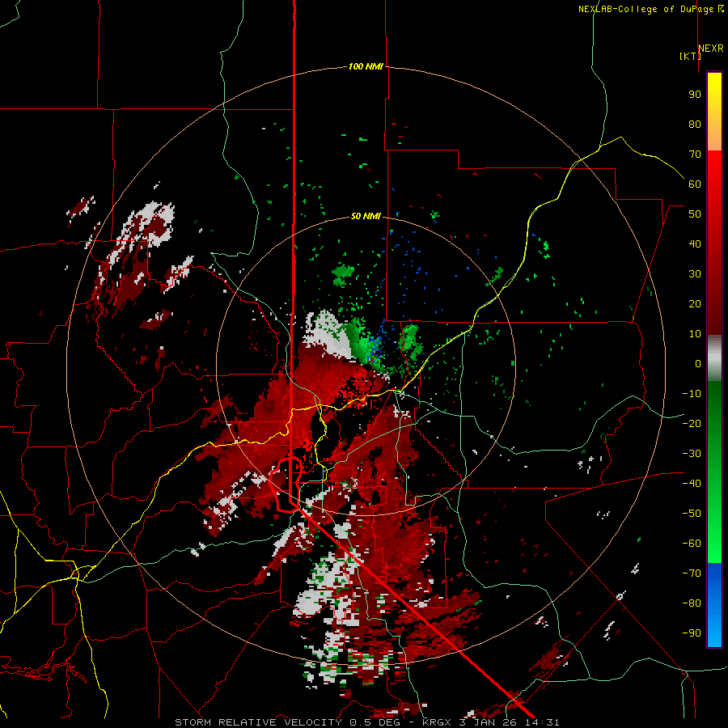Click the -40 value on velocity scale
Image resolution: width=728 pixels, height=728 pixels.
tap(692, 484)
